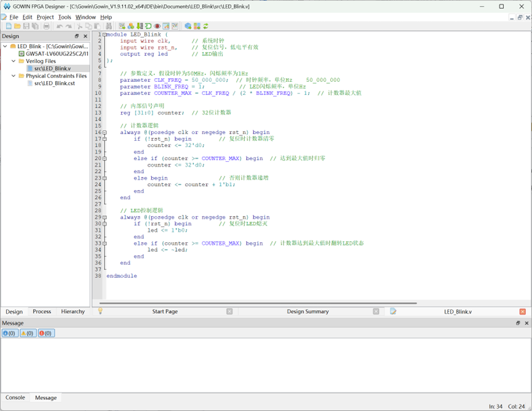The image size is (532, 411).
Task: Click the Print toolbar icon
Action: (47, 26)
